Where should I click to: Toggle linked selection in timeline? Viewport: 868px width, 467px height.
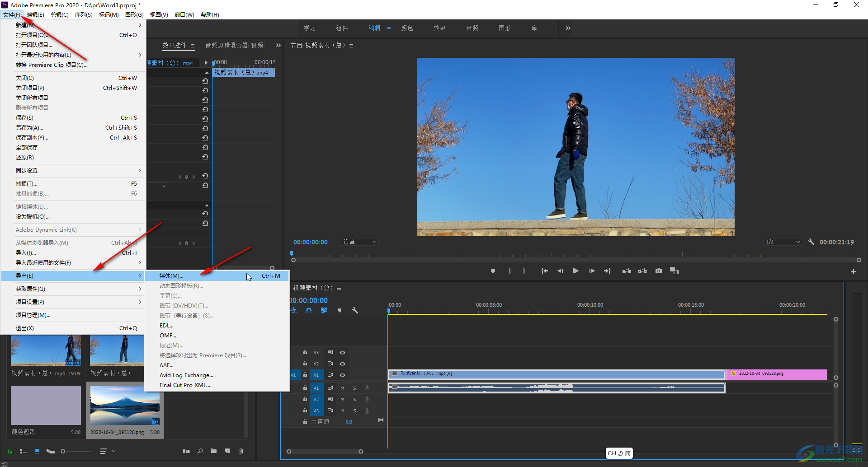(x=324, y=310)
